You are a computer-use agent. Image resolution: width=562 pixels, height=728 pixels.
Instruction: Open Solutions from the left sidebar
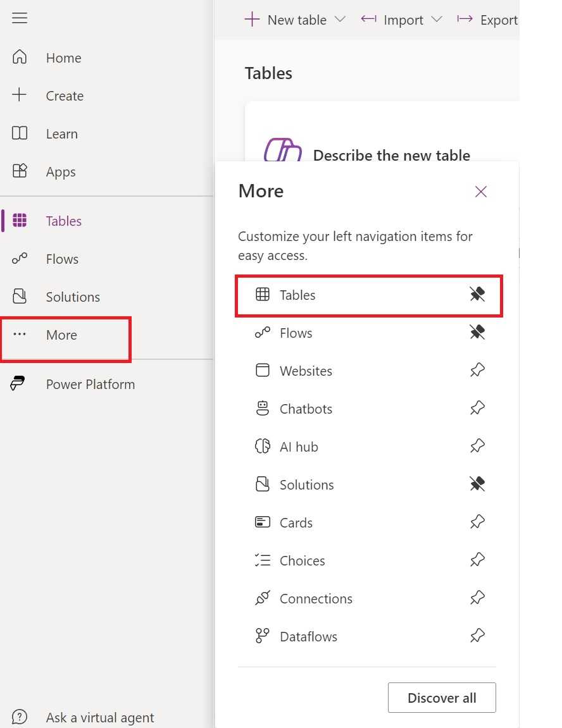tap(73, 297)
